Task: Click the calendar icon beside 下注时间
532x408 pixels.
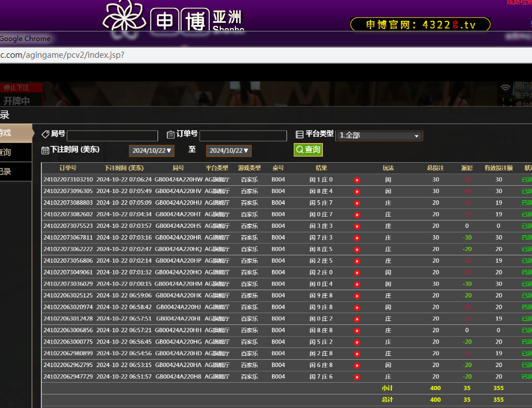Action: click(45, 150)
